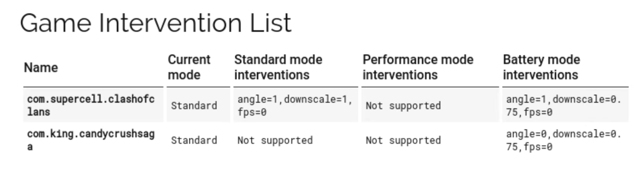Select the Performance mode interventions header

pos(418,67)
